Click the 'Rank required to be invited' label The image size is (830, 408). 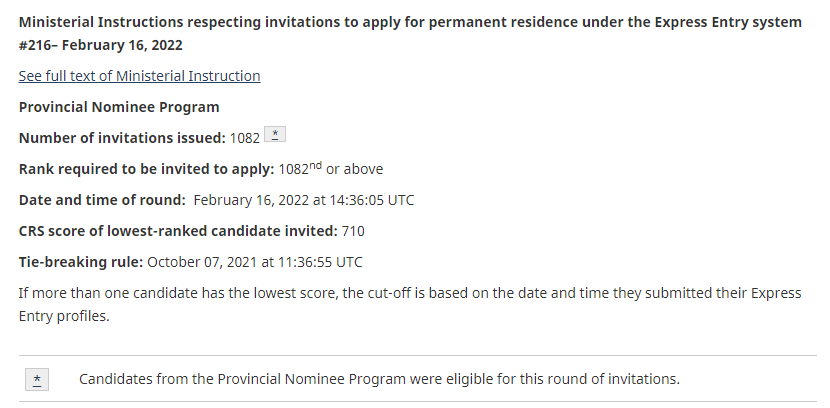[145, 169]
